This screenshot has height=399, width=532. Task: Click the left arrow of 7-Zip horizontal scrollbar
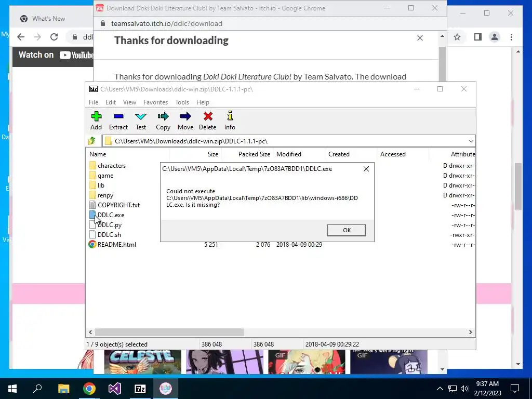pyautogui.click(x=90, y=332)
